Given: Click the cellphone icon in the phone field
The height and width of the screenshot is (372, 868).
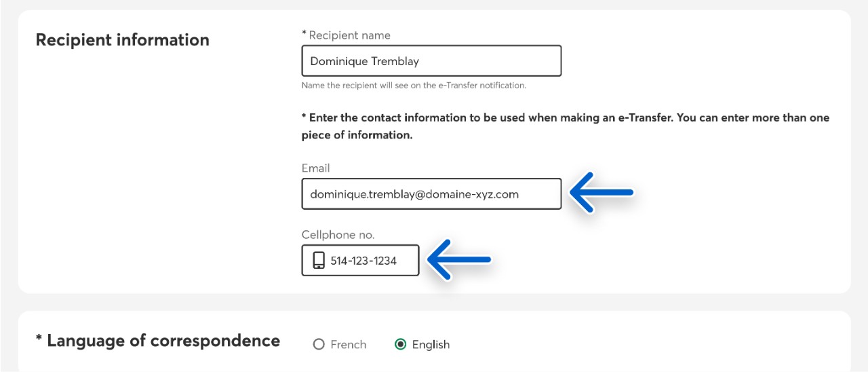Looking at the screenshot, I should (x=319, y=261).
